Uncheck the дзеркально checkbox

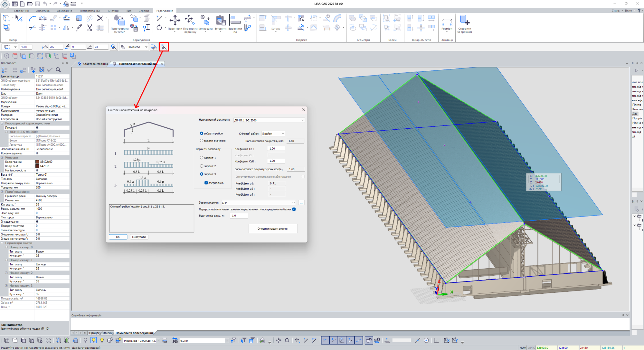(x=206, y=183)
